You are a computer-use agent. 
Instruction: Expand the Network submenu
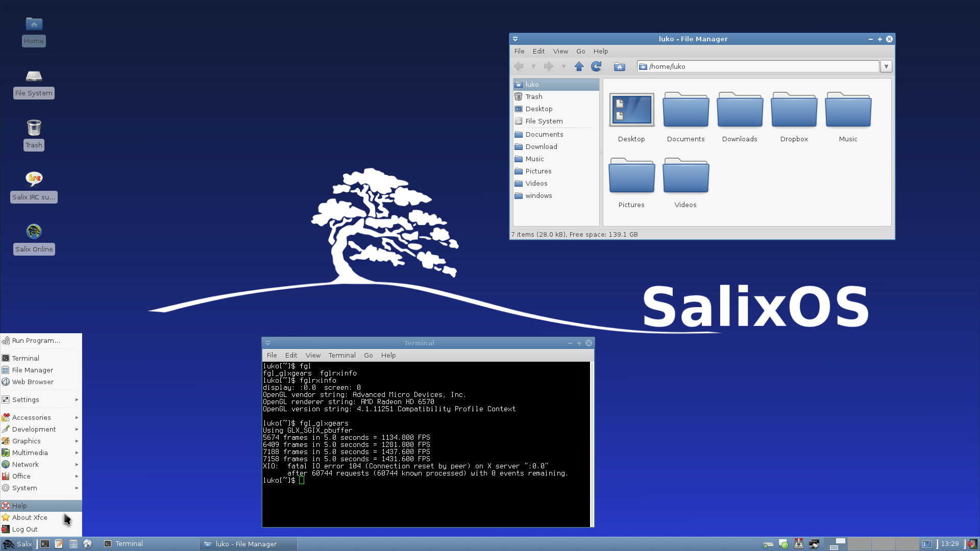41,464
